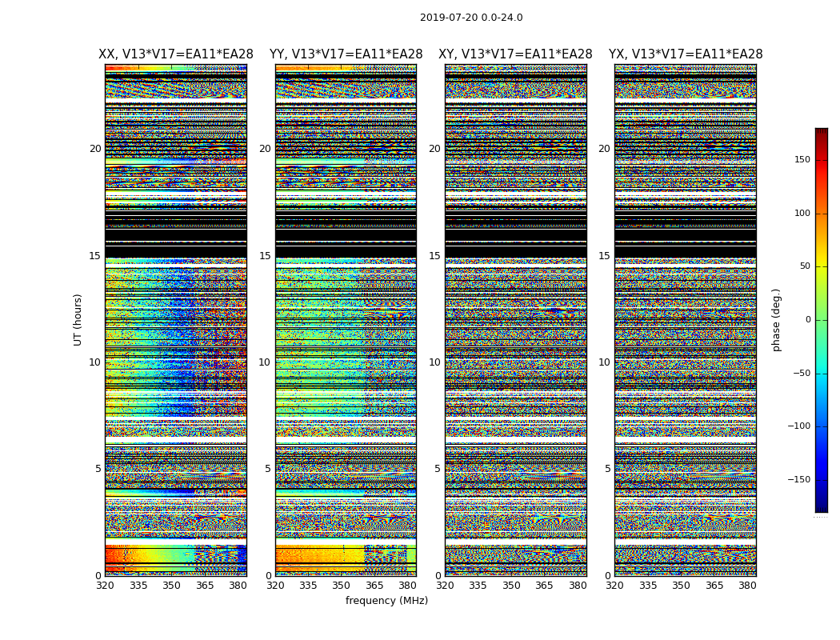840x640 pixels.
Task: Click the phase (deg.) colorbar label
Action: [776, 320]
